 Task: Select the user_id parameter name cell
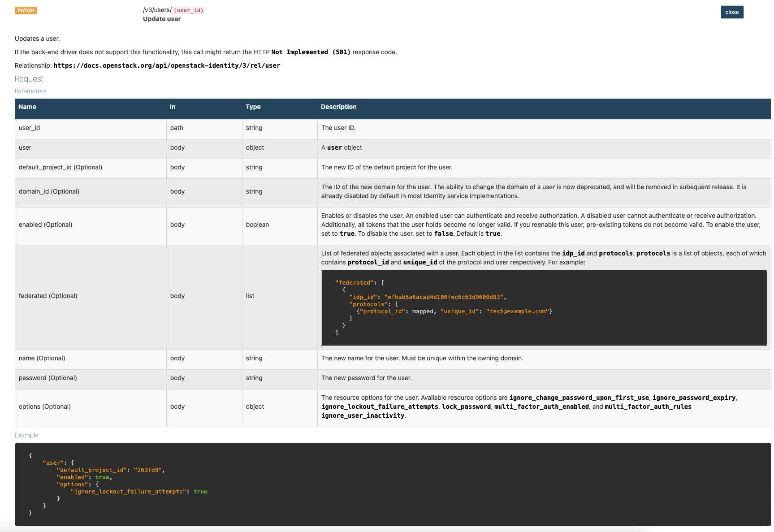pyautogui.click(x=29, y=128)
